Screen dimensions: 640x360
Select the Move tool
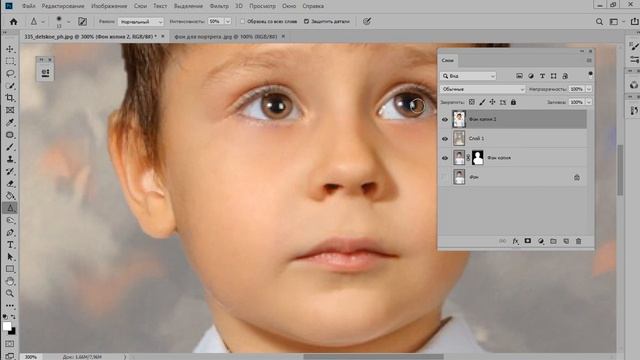coord(10,49)
